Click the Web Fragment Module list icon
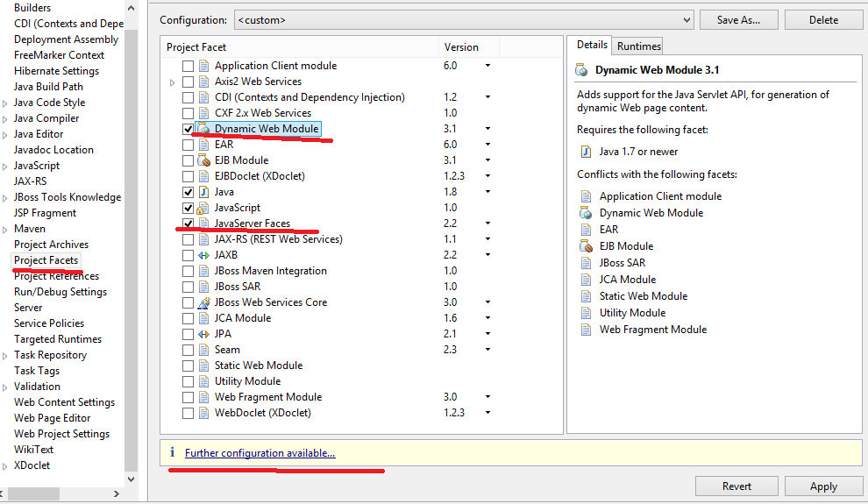 pyautogui.click(x=204, y=397)
